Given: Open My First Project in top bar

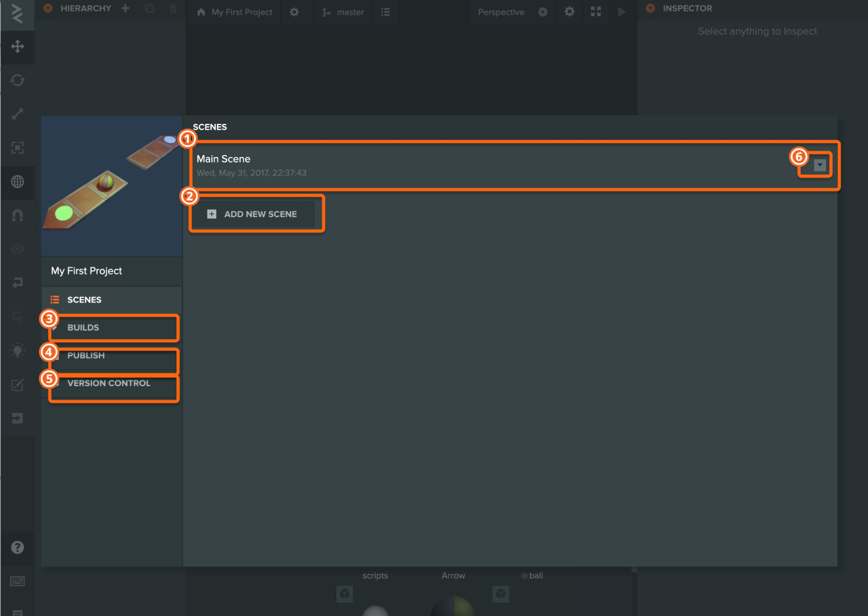Looking at the screenshot, I should pyautogui.click(x=242, y=12).
